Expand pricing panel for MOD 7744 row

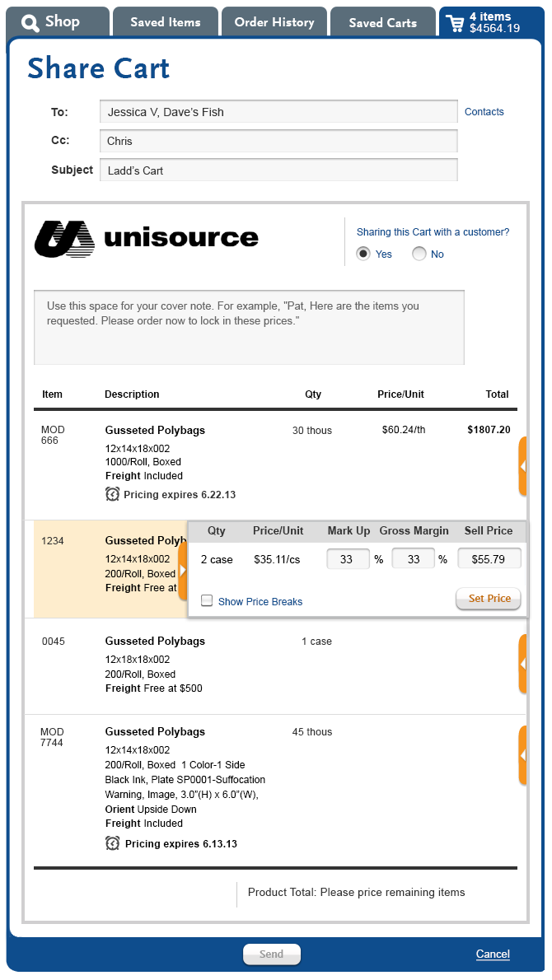(522, 755)
